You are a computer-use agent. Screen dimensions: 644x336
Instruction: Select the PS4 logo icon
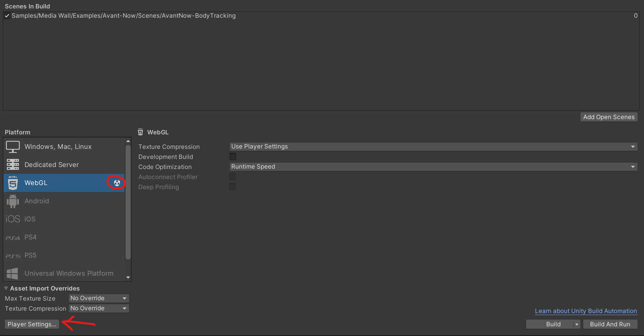(x=13, y=238)
